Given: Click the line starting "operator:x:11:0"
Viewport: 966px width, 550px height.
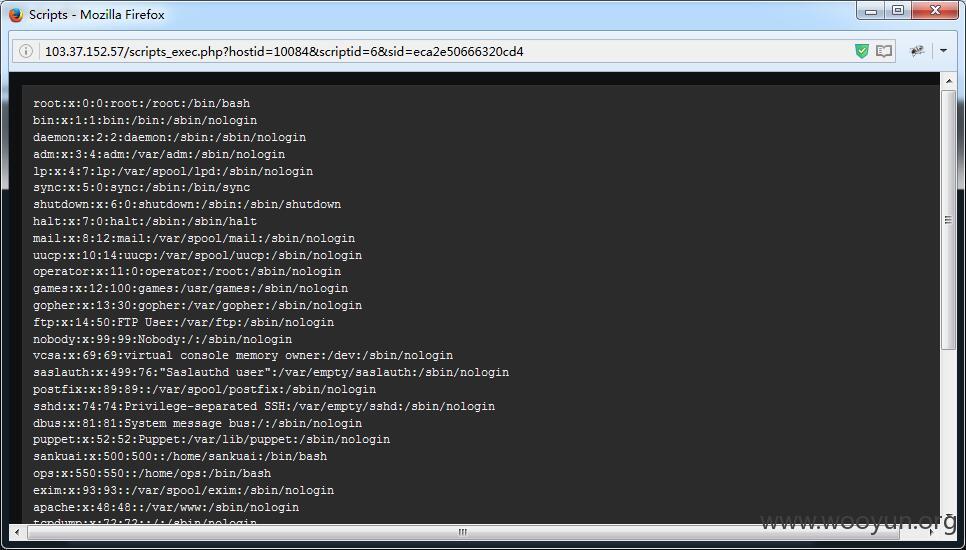Looking at the screenshot, I should [187, 271].
